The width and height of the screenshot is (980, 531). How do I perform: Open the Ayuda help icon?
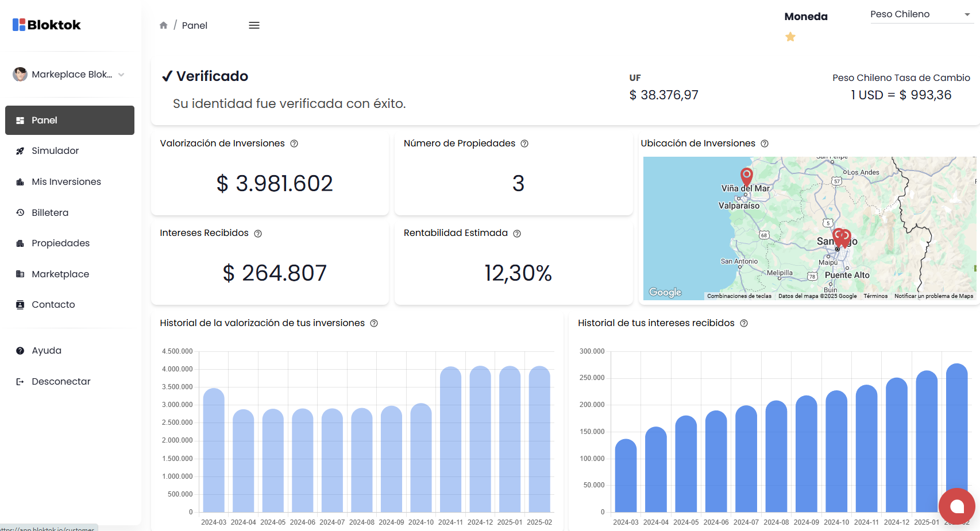[20, 350]
